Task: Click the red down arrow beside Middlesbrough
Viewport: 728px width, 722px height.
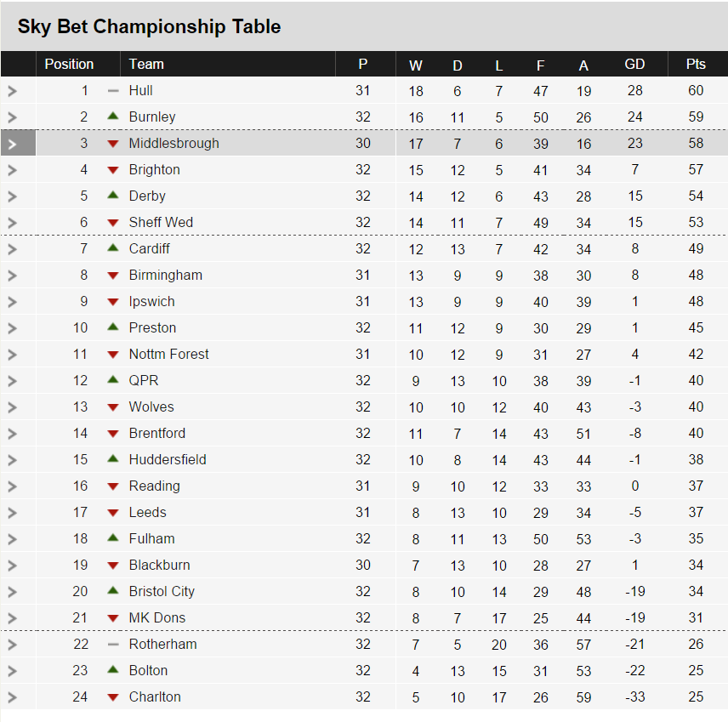Action: click(112, 144)
